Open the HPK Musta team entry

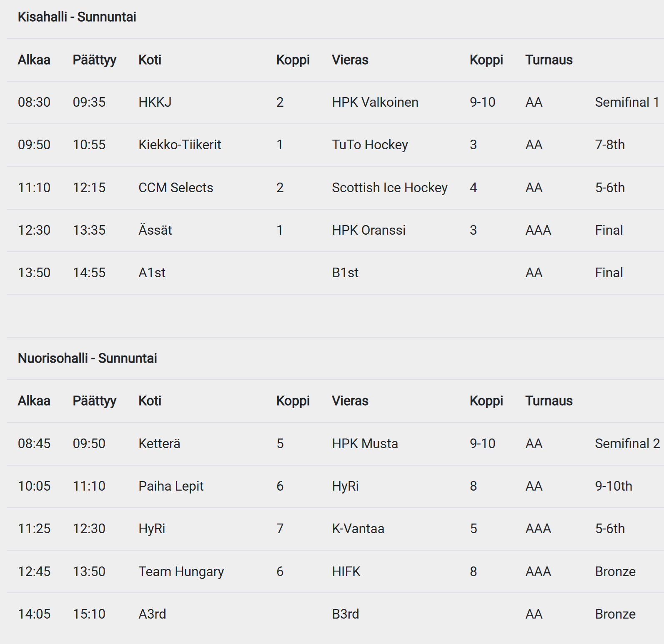(x=365, y=444)
